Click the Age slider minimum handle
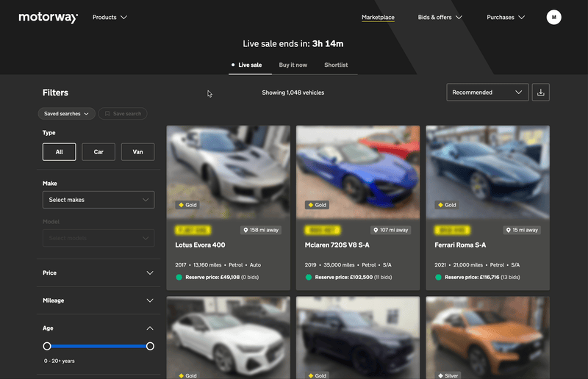 pyautogui.click(x=47, y=346)
